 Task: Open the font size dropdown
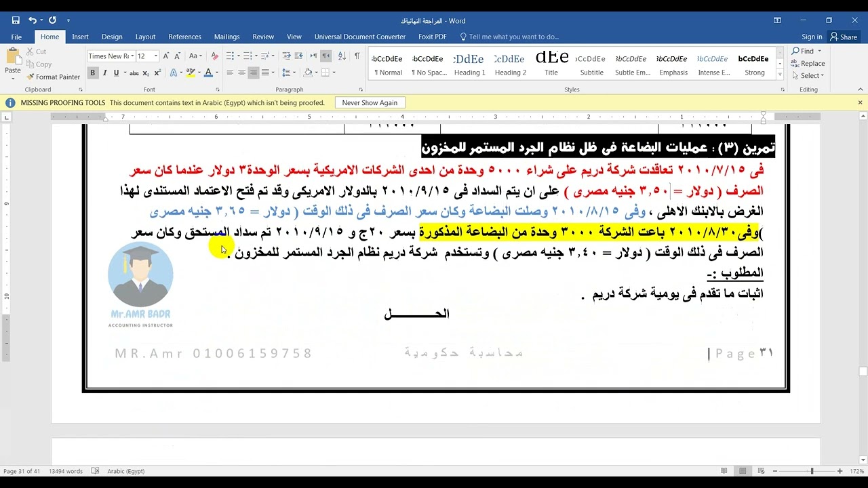(155, 56)
